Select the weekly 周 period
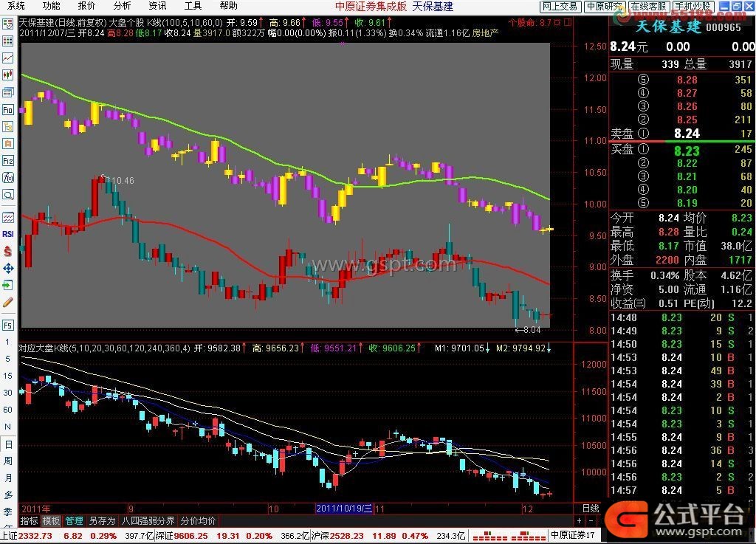This screenshot has width=756, height=544. click(x=7, y=461)
